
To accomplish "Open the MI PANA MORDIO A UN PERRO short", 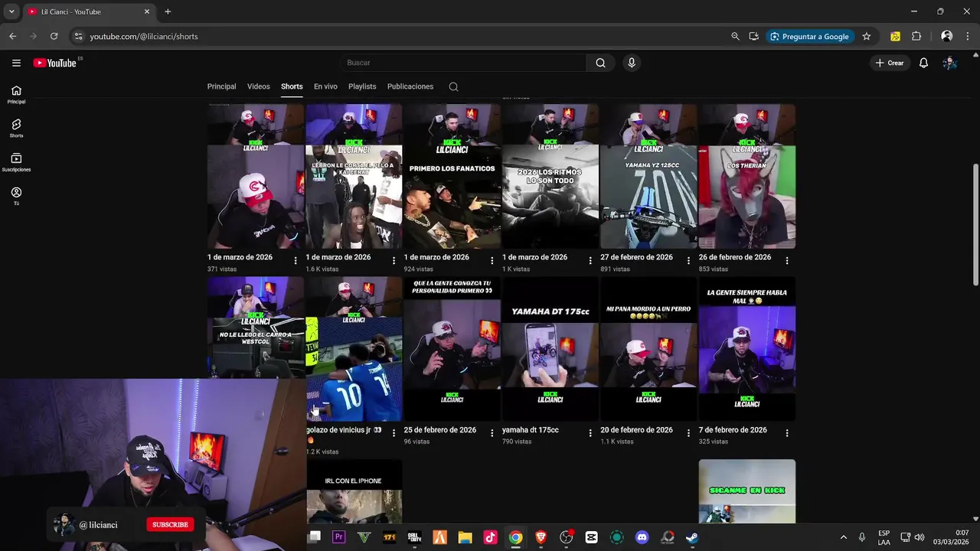I will 648,348.
